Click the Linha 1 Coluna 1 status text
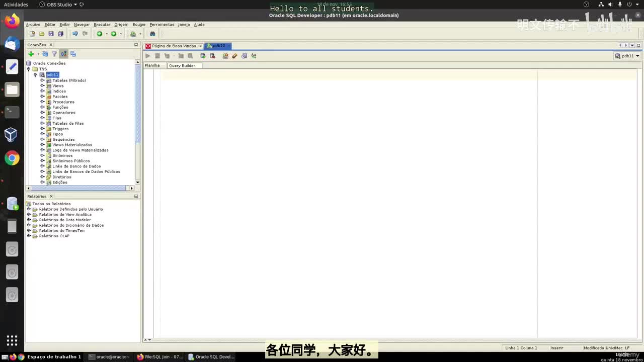Viewport: 644px width, 362px height. coord(521,348)
